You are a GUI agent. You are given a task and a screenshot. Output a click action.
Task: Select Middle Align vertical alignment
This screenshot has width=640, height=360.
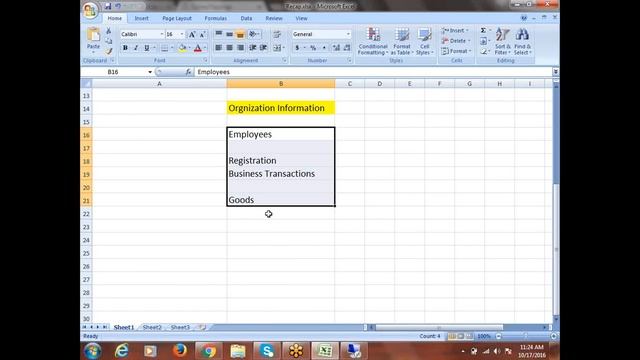point(229,34)
